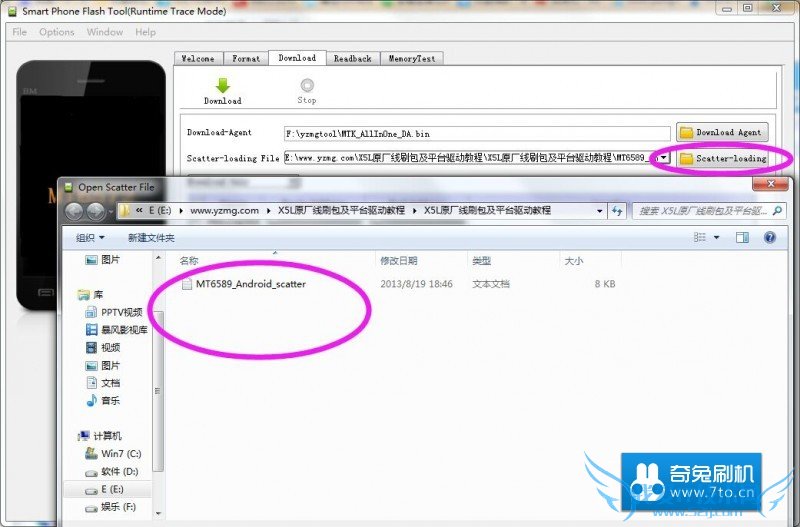
Task: Sort by the 大小 column header
Action: click(573, 261)
